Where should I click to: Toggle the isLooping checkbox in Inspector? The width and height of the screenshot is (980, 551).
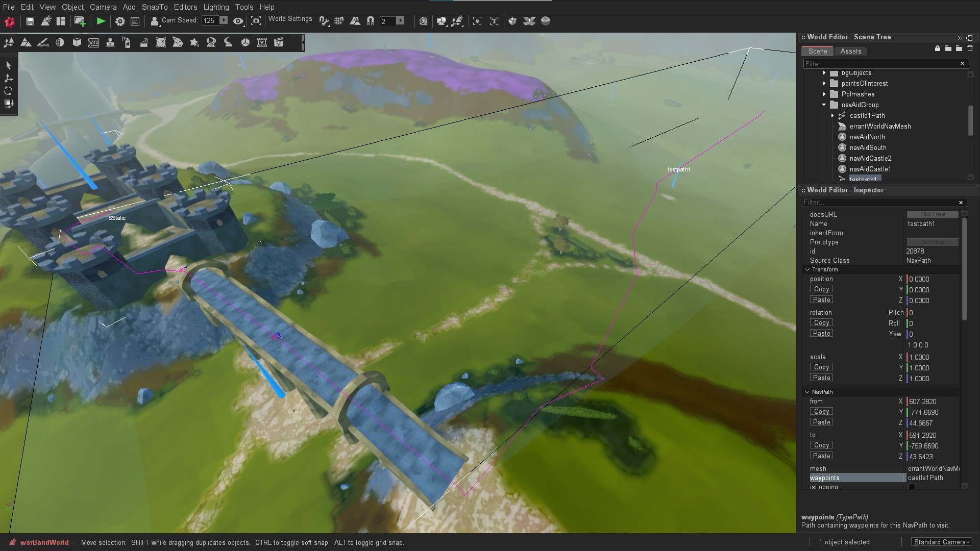912,487
